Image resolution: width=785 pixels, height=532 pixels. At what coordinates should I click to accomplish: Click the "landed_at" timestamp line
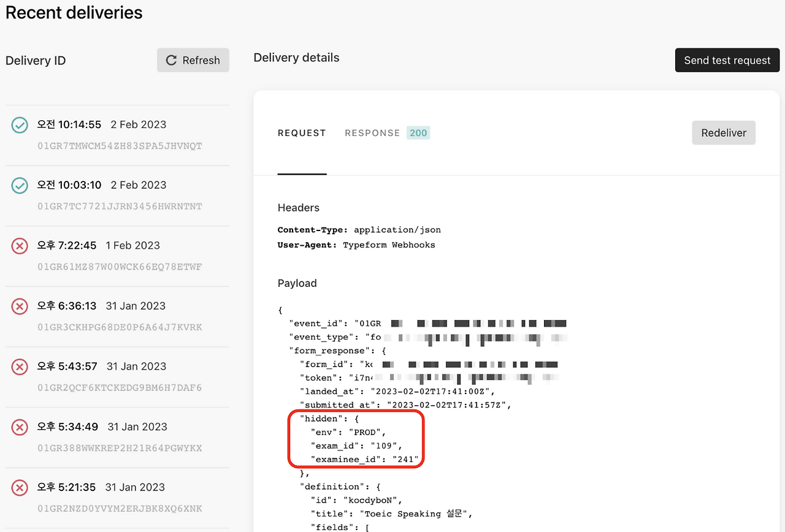coord(397,392)
